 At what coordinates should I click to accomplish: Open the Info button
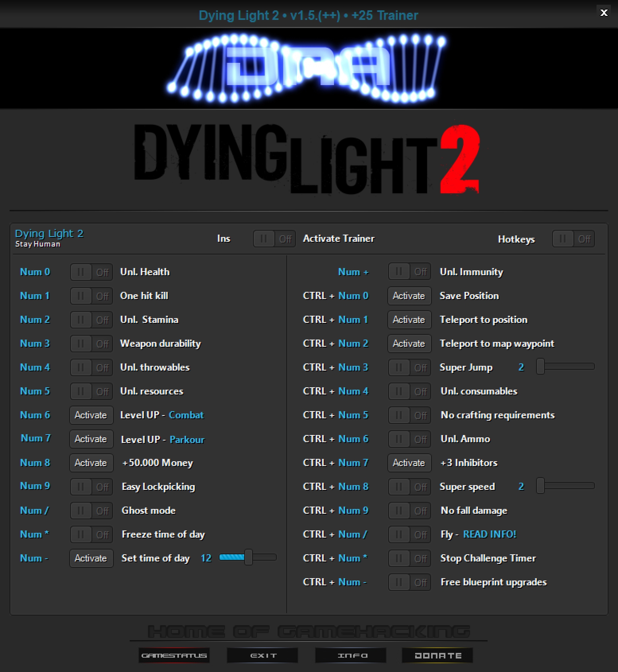[x=351, y=655]
